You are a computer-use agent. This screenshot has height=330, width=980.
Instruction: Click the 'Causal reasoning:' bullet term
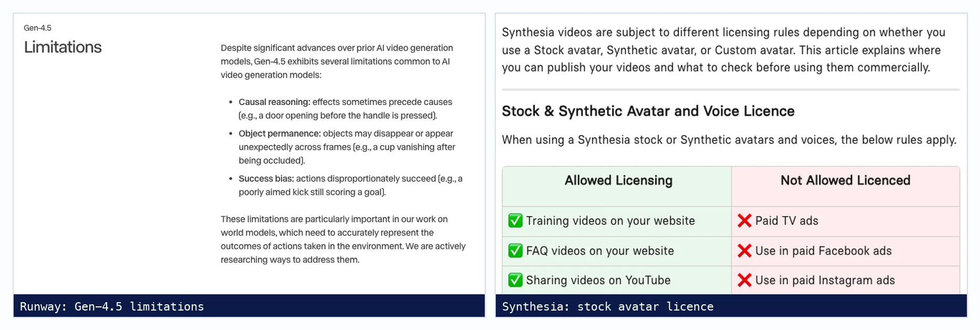[x=274, y=102]
